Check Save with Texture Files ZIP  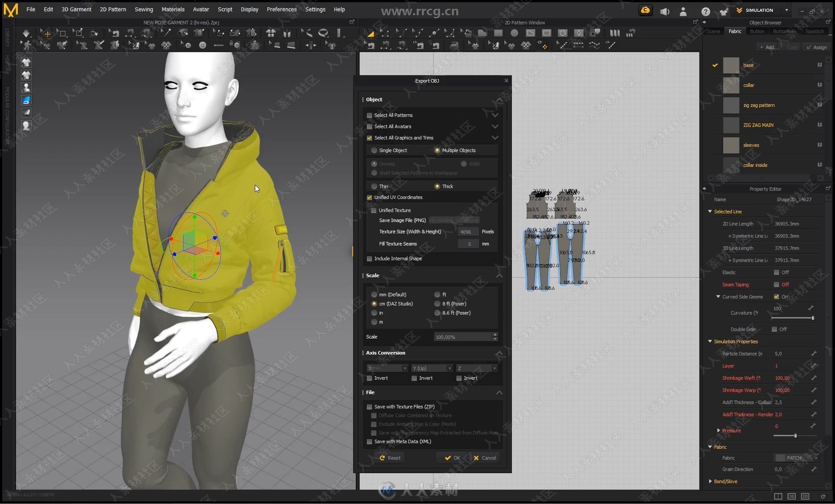[370, 406]
